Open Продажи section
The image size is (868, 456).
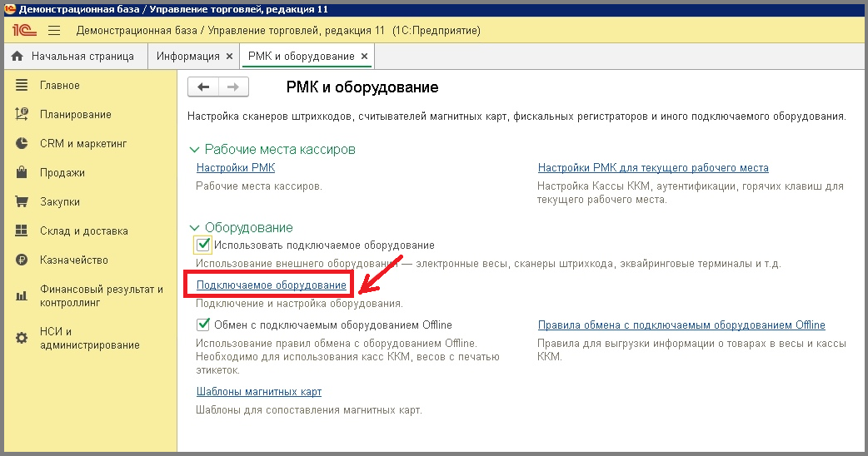pyautogui.click(x=62, y=172)
